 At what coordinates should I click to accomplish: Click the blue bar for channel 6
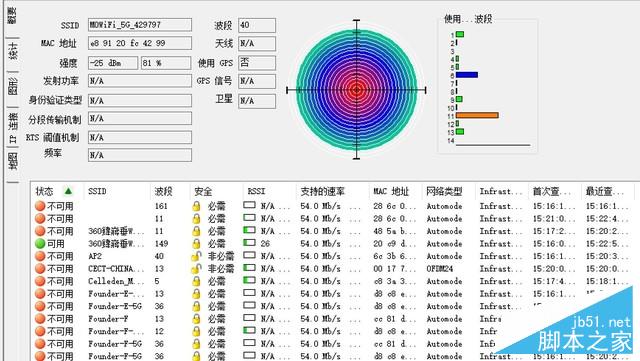tap(467, 75)
